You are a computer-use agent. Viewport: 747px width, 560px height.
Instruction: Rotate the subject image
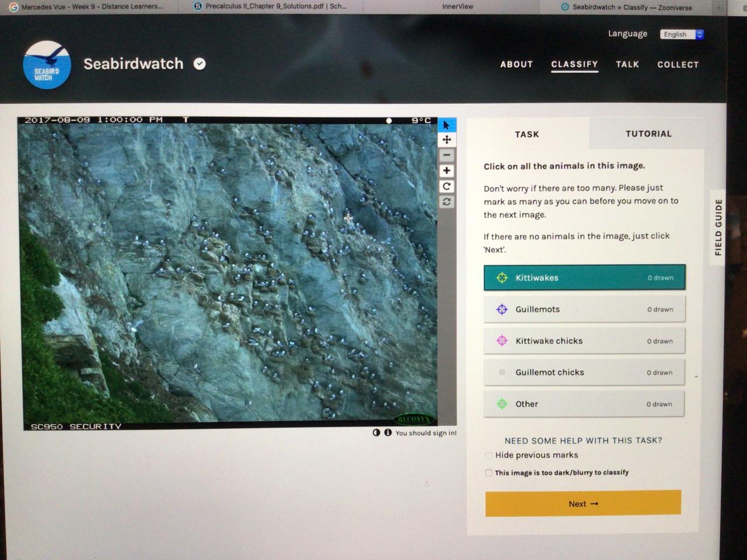click(447, 187)
